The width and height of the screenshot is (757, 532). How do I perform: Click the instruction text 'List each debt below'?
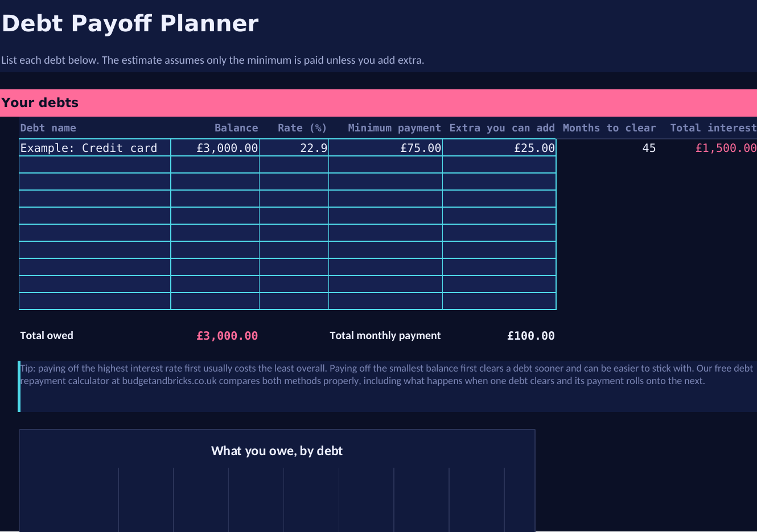(213, 60)
